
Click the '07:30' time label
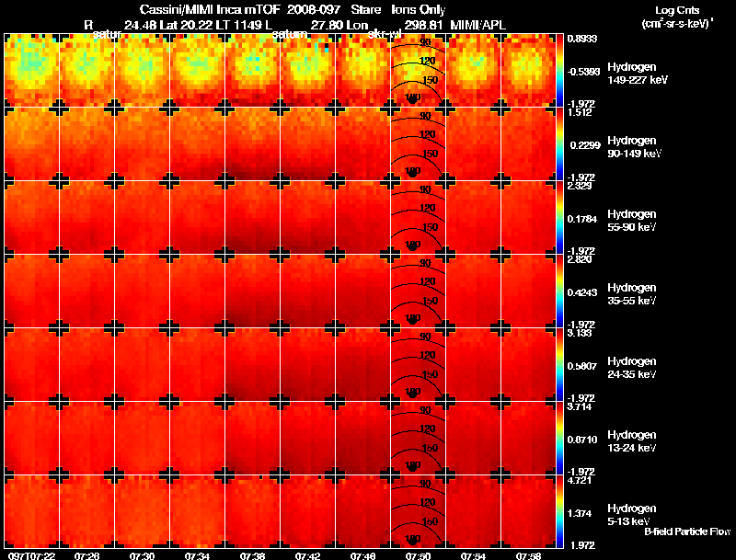[x=143, y=555]
